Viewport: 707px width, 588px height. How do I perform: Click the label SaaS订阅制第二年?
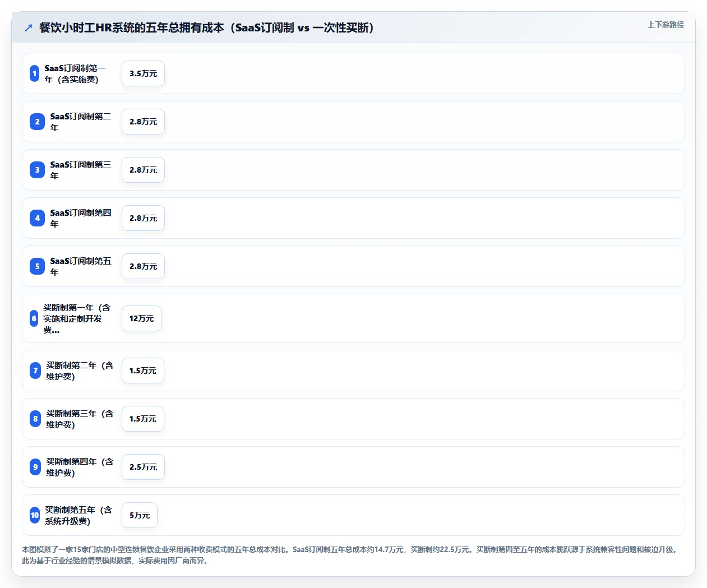81,122
